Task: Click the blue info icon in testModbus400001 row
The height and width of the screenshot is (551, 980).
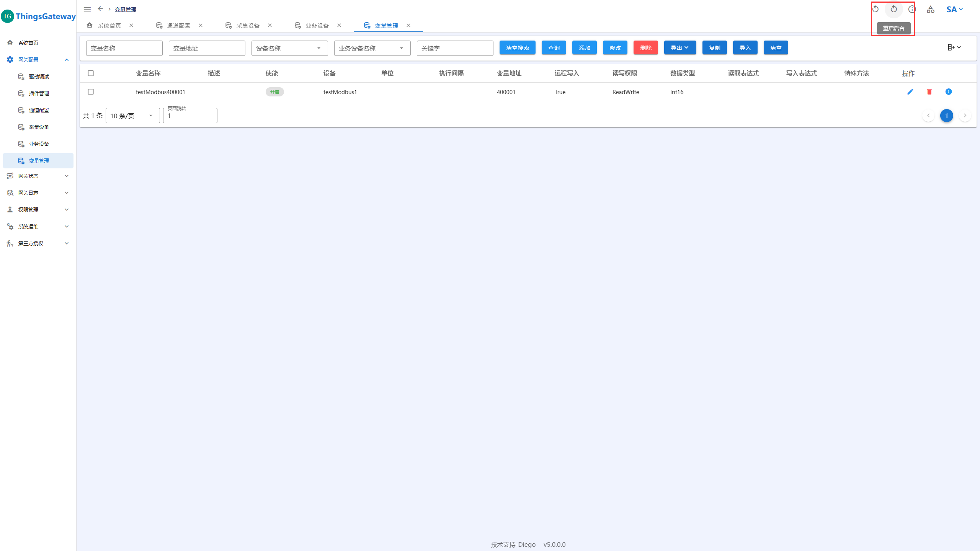Action: pyautogui.click(x=949, y=92)
